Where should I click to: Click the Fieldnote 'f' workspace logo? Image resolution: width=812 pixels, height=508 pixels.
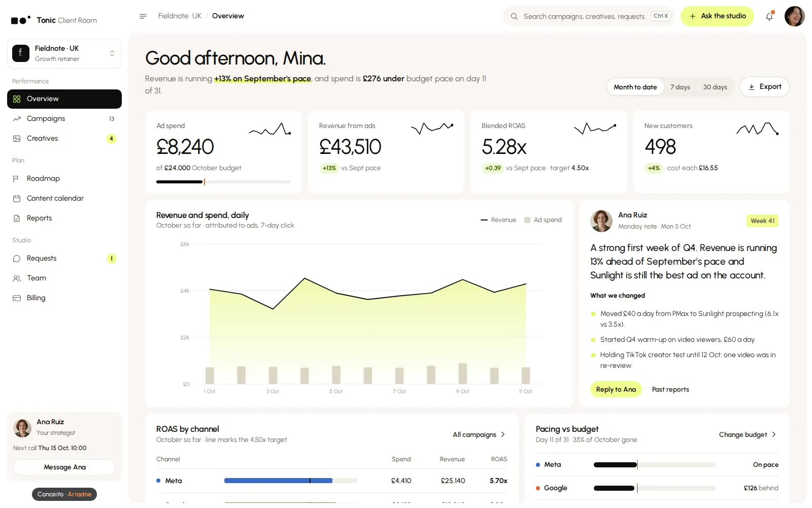coord(21,53)
